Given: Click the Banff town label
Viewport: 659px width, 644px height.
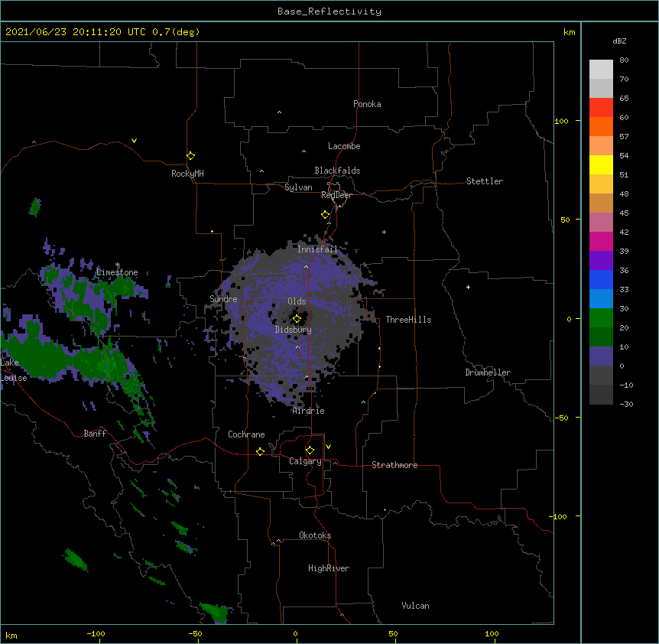Looking at the screenshot, I should [95, 434].
